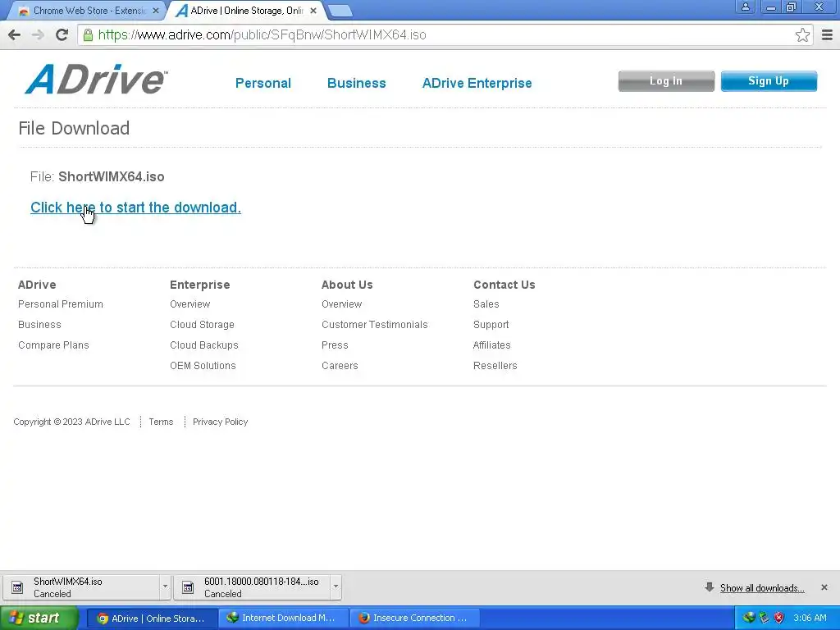The image size is (840, 630).
Task: Close the Chrome Web Store tab
Action: click(155, 11)
